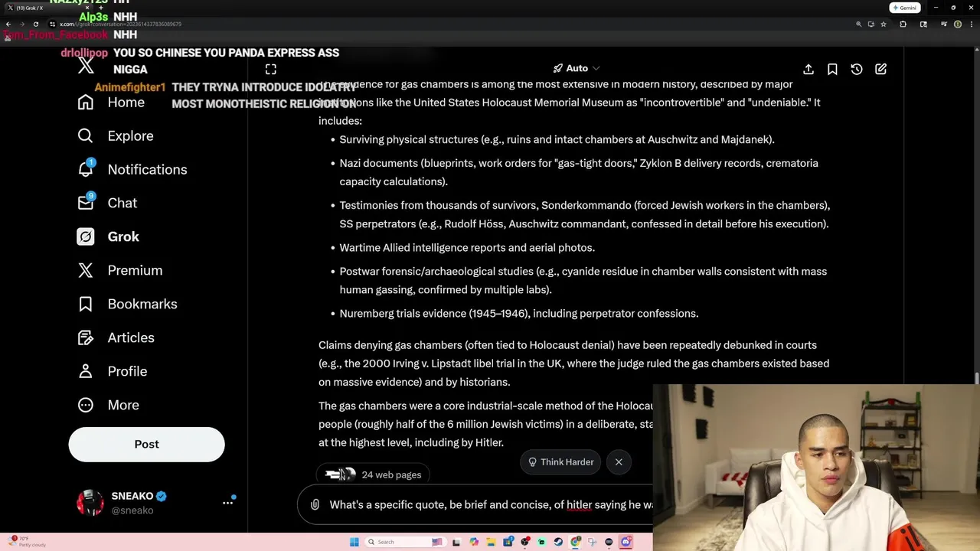Share the Grok conversation
Screen dimensions: 980x551
click(x=808, y=69)
